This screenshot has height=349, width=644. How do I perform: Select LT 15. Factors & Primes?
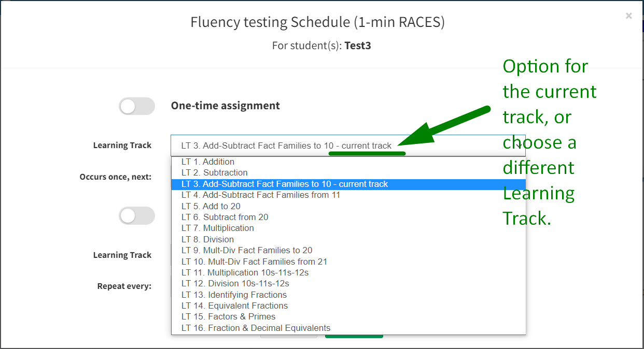[x=229, y=317]
